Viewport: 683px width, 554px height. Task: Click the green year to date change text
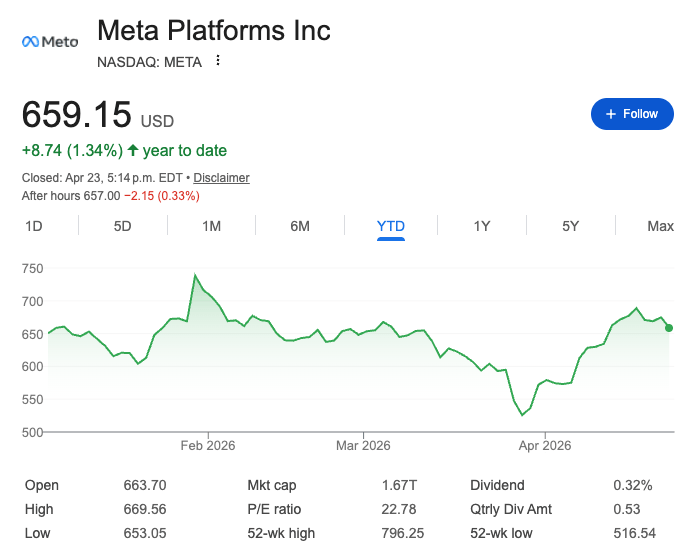pos(124,151)
